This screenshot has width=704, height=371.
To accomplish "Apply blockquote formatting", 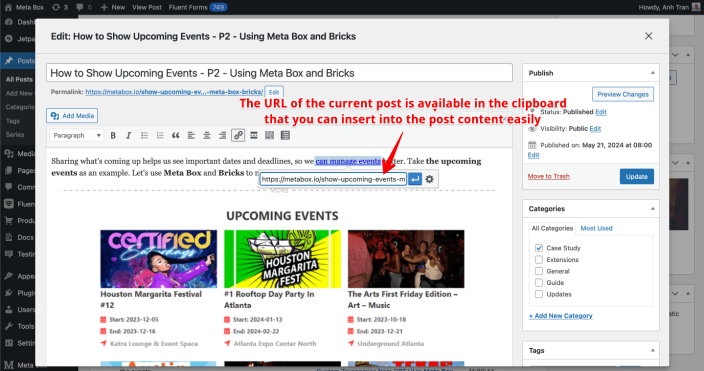I will pos(176,135).
